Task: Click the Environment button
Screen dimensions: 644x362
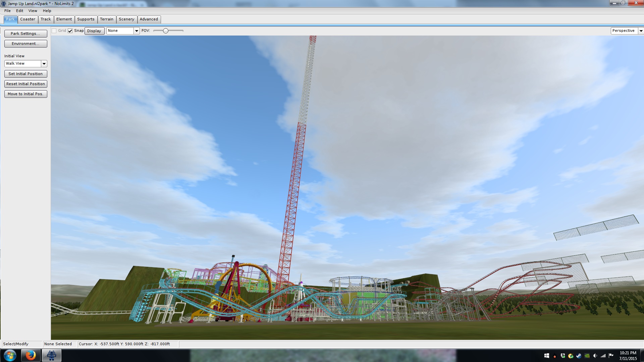Action: pos(25,44)
